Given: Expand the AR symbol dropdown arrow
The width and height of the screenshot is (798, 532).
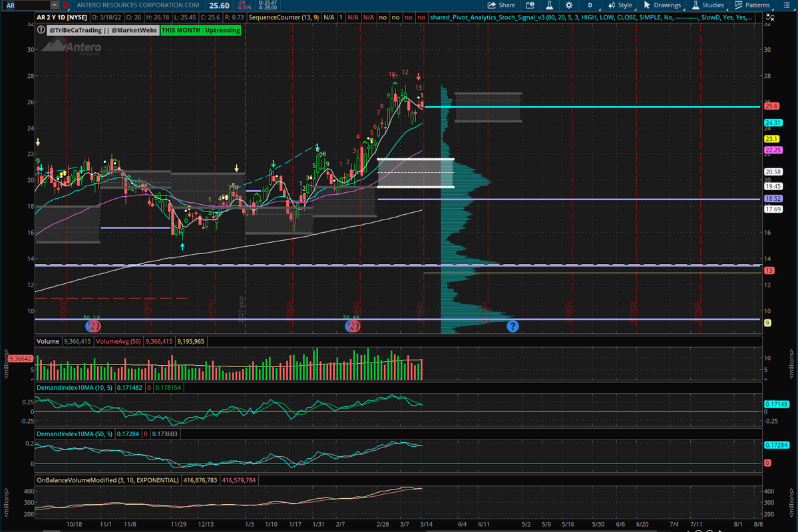Looking at the screenshot, I should tap(55, 5).
